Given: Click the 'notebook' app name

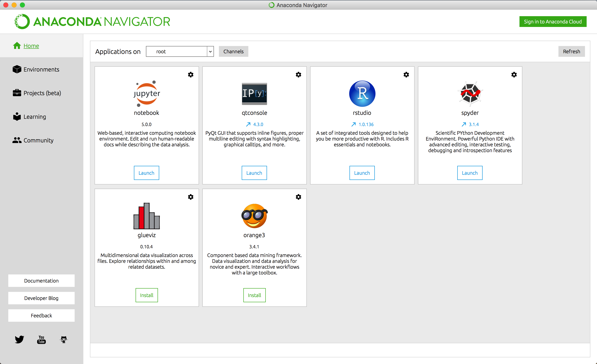Looking at the screenshot, I should click(147, 113).
